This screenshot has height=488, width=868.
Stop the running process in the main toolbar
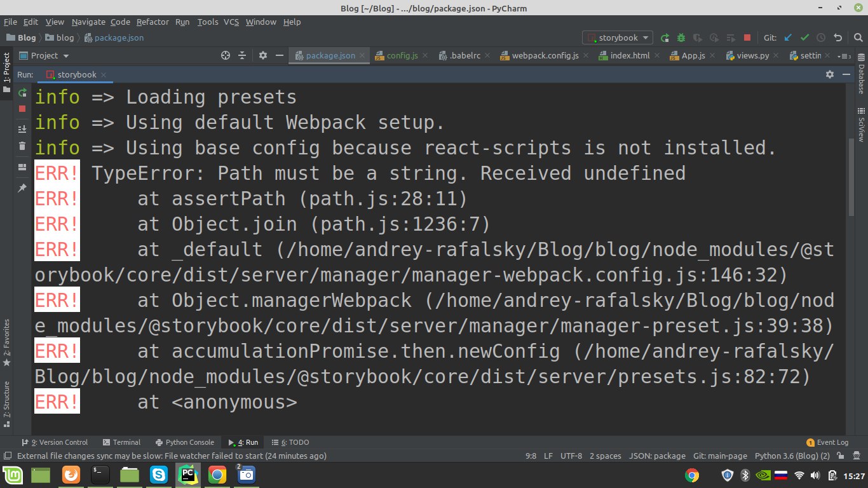(747, 37)
